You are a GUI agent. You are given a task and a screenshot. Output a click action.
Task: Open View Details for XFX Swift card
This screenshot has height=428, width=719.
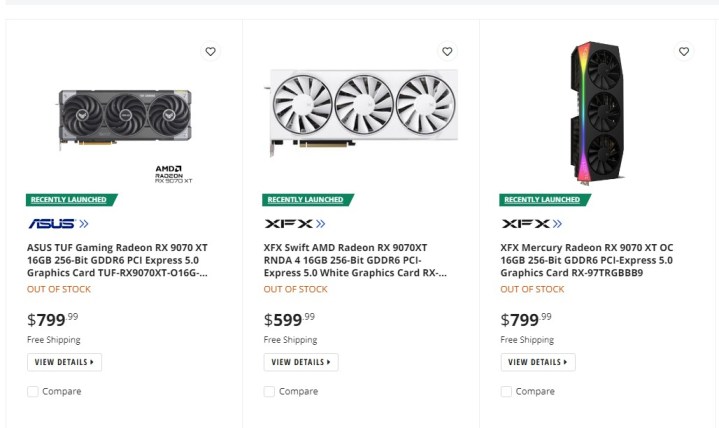pos(301,362)
